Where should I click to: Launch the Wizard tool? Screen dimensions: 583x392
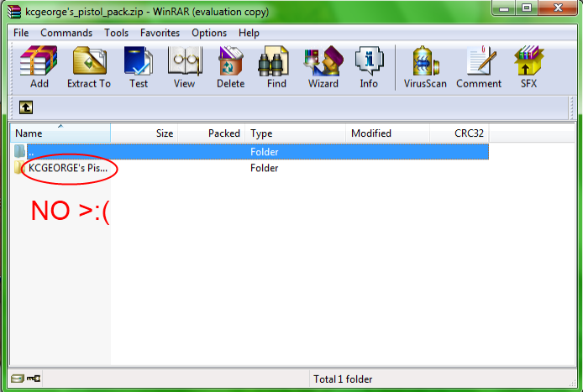click(323, 67)
